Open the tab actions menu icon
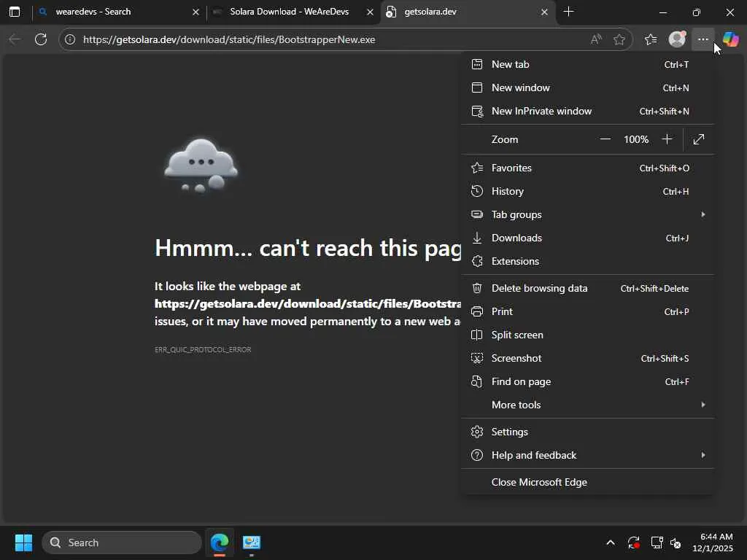747x560 pixels. point(15,12)
